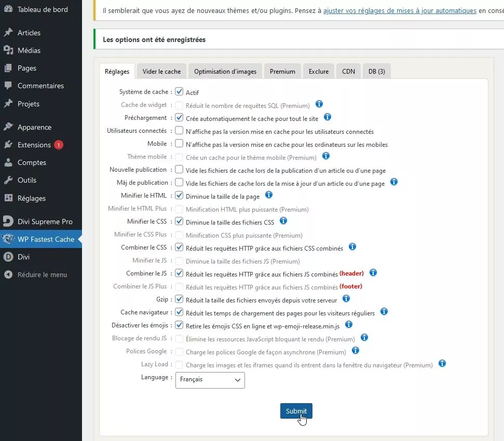Open info icon for Minifier le CSS
The width and height of the screenshot is (504, 441).
coord(283,220)
